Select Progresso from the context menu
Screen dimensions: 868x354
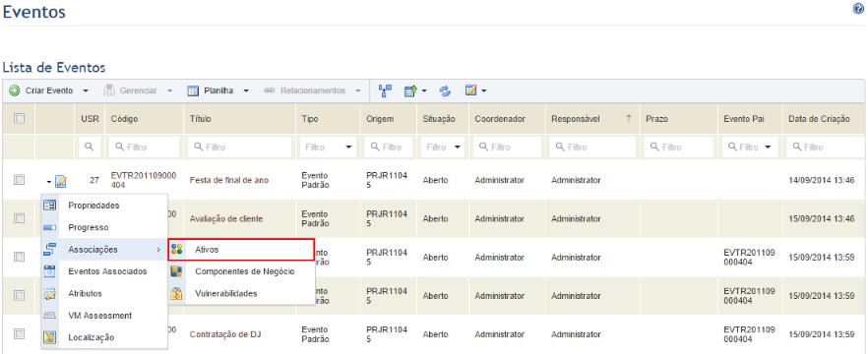104,227
